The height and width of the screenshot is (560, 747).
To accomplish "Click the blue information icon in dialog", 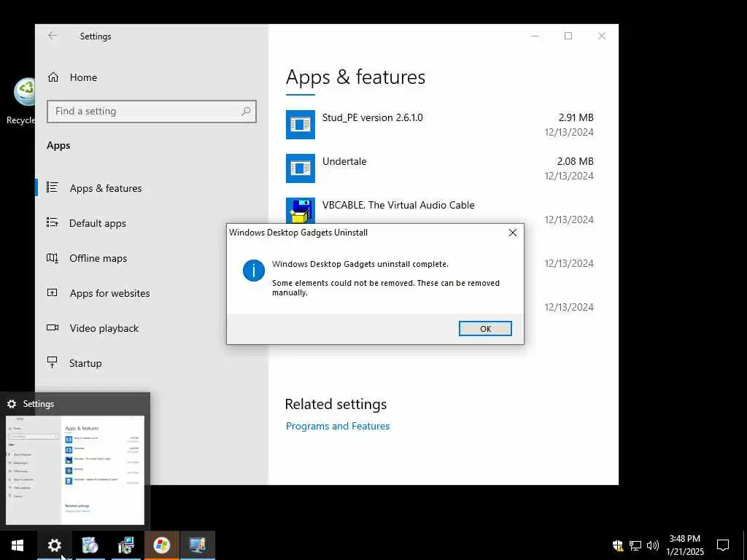I will pos(253,271).
